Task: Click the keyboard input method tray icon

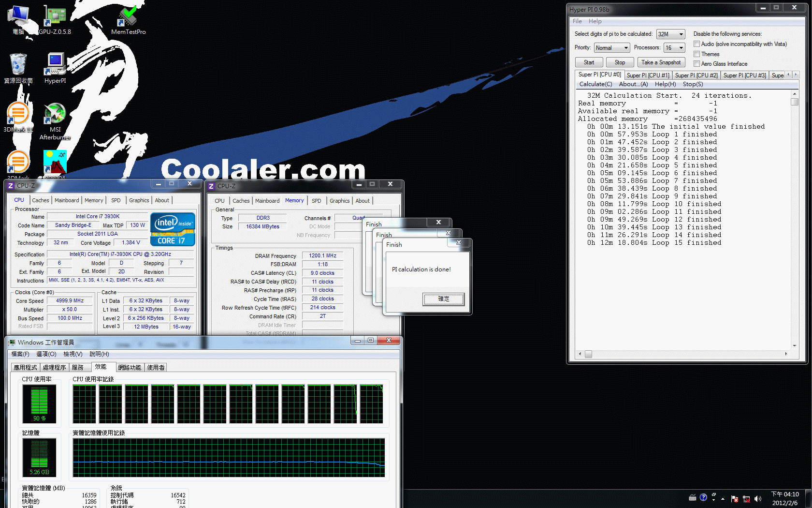Action: [693, 497]
